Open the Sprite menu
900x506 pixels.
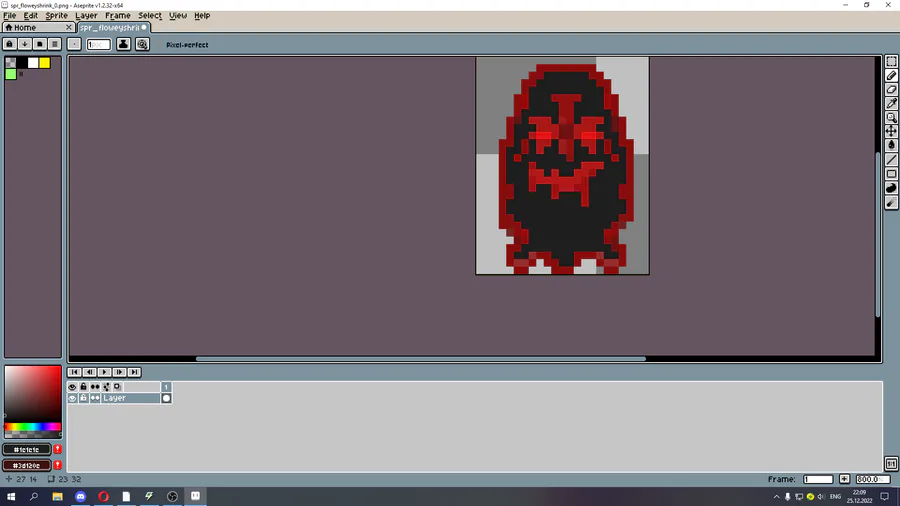56,15
